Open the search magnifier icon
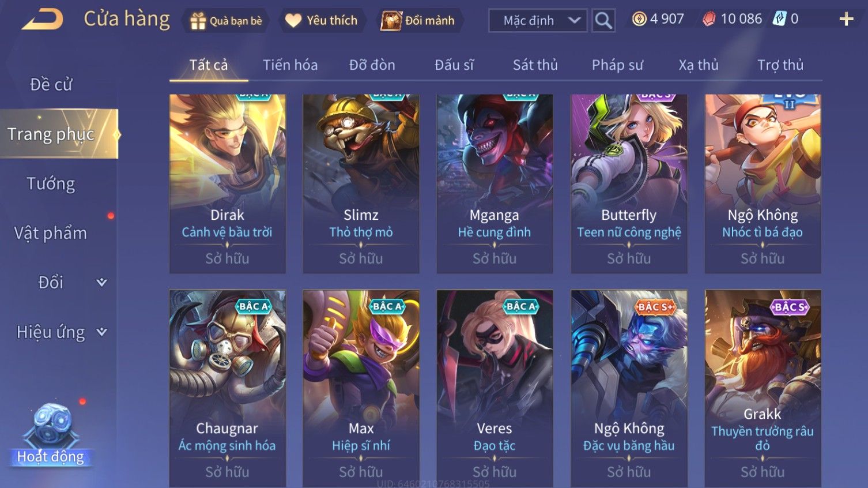868x488 pixels. coord(603,21)
